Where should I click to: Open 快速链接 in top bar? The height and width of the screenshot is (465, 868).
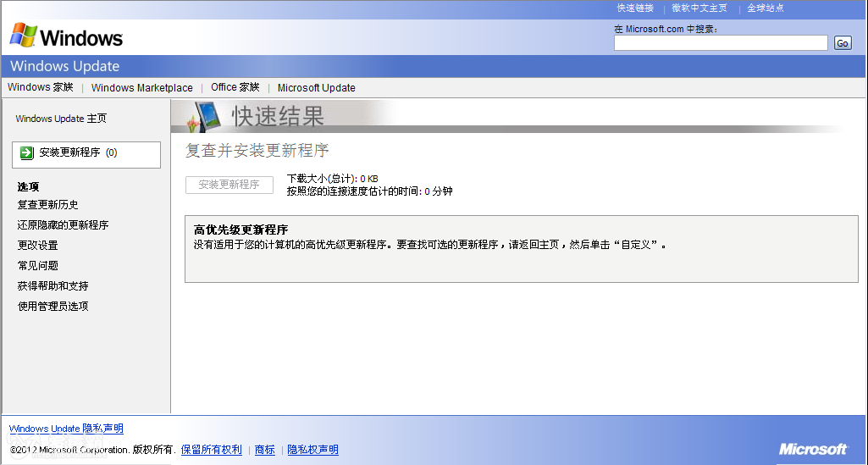click(635, 8)
